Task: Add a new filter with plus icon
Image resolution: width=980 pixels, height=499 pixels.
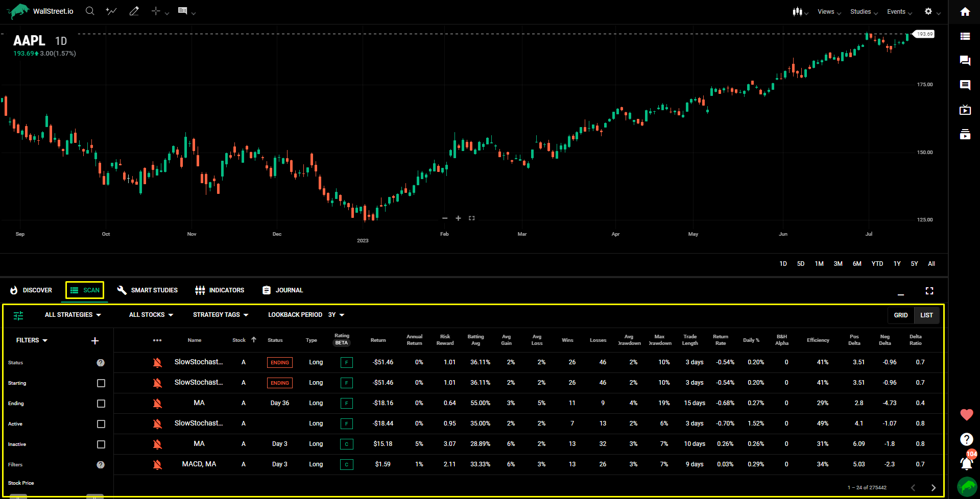Action: click(95, 341)
